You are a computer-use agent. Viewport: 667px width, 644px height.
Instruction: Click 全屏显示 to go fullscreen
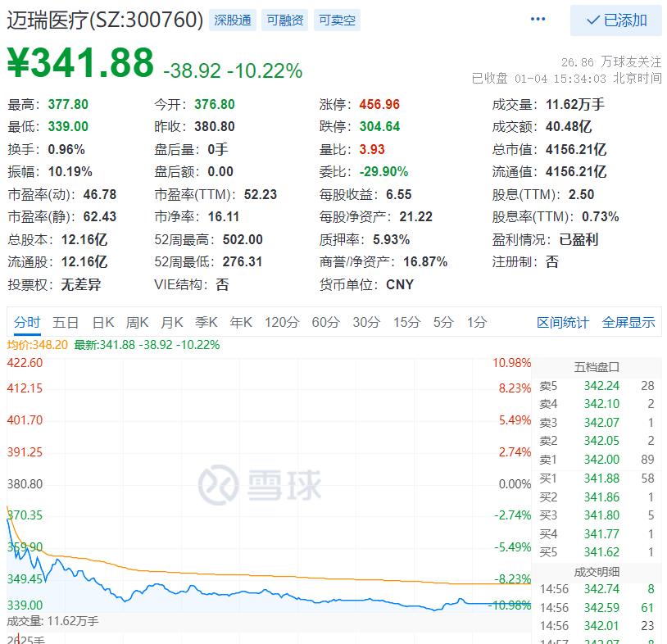628,323
